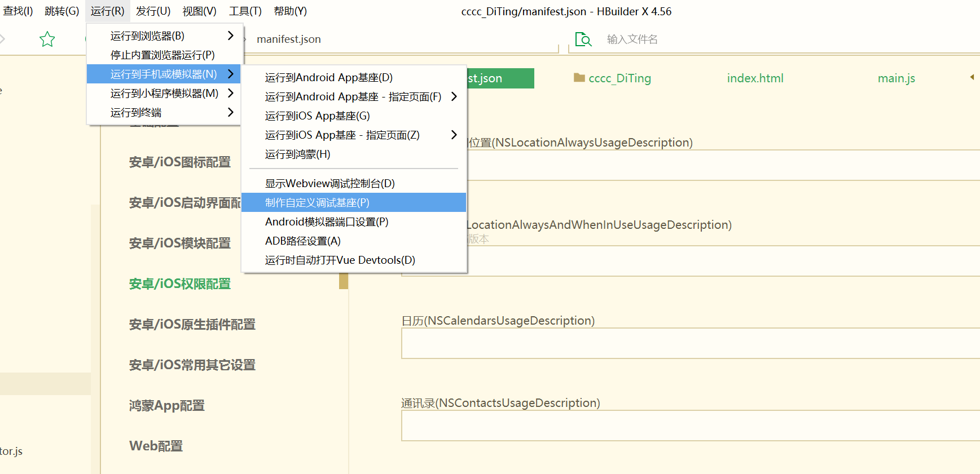This screenshot has width=980, height=474.
Task: Open 鸿蒙App配置 section
Action: (167, 405)
